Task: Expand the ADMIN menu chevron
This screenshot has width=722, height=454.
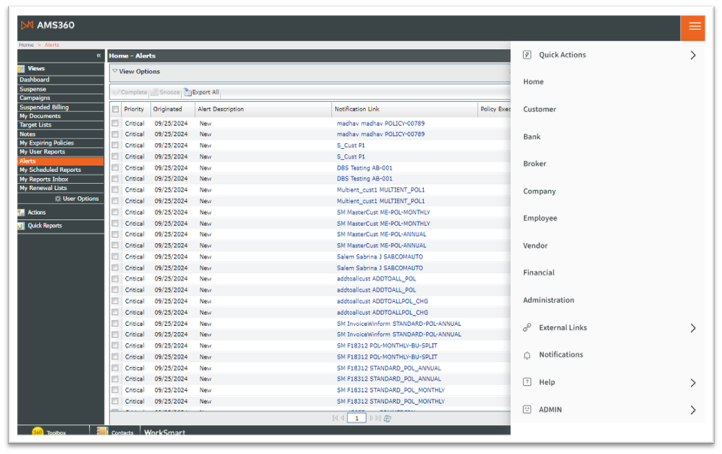Action: (692, 410)
